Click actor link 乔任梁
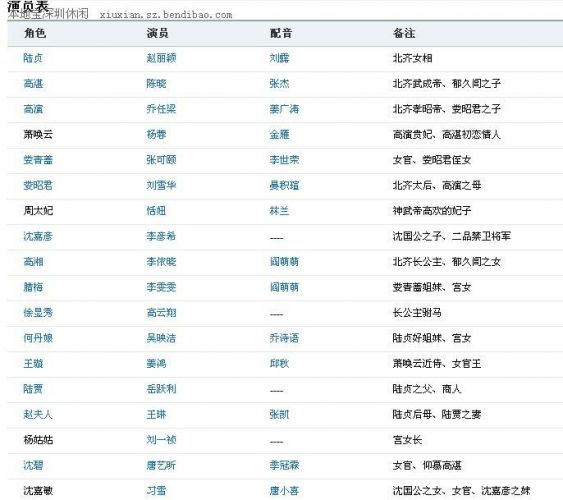This screenshot has width=563, height=500. (161, 109)
